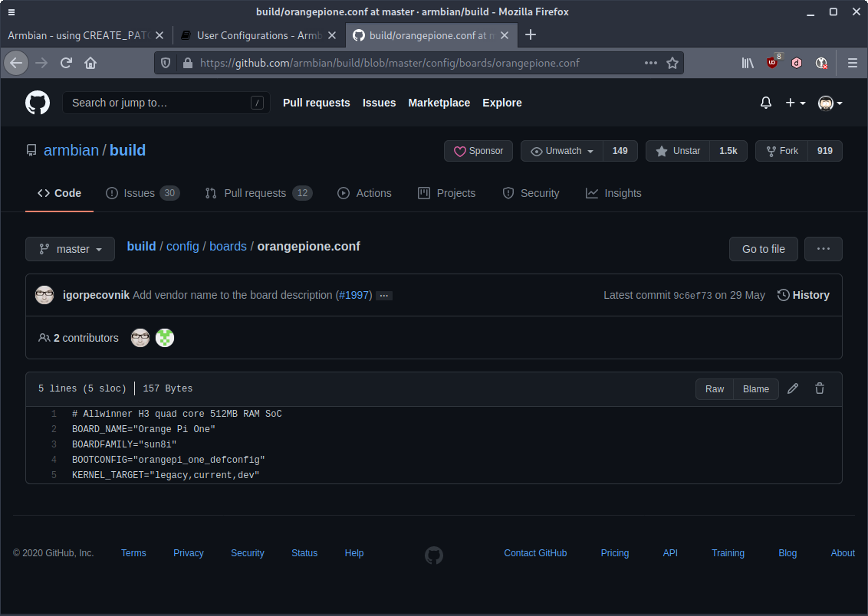Open the repository Pull requests tab
The image size is (868, 616).
point(258,193)
